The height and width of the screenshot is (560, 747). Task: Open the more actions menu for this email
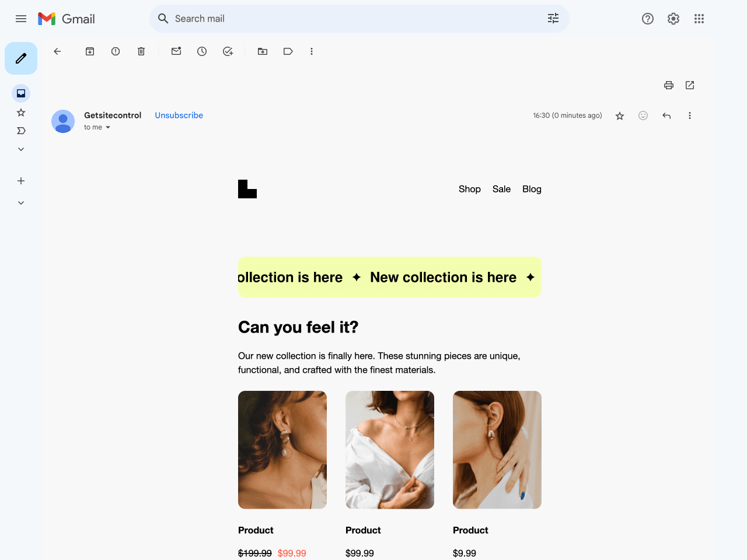click(x=690, y=116)
